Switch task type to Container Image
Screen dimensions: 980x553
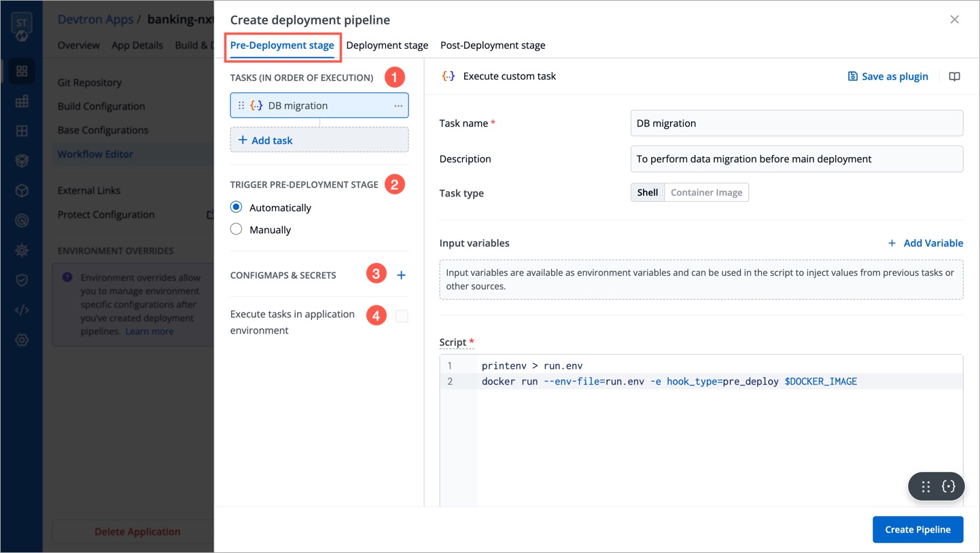point(706,192)
